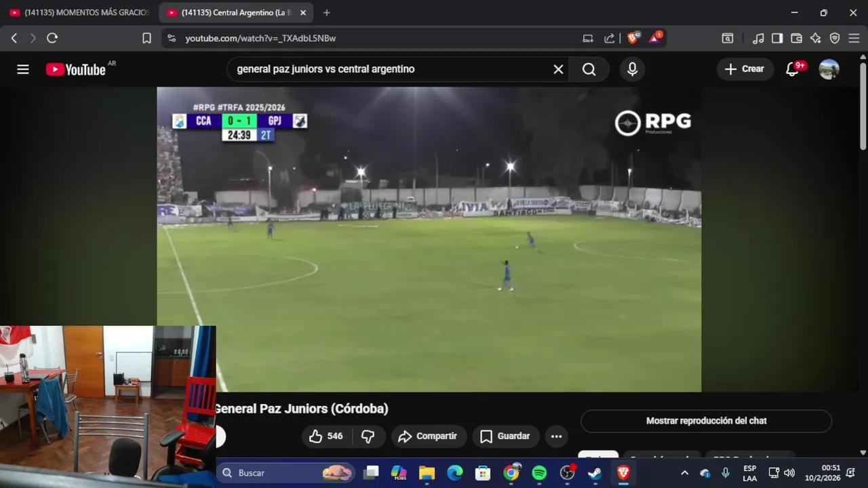The width and height of the screenshot is (868, 488).
Task: Show hidden system tray icons
Action: (684, 473)
